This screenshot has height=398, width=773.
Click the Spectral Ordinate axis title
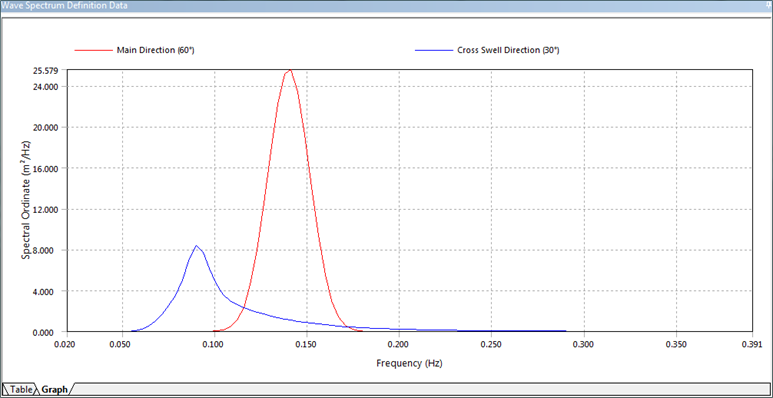pyautogui.click(x=26, y=200)
